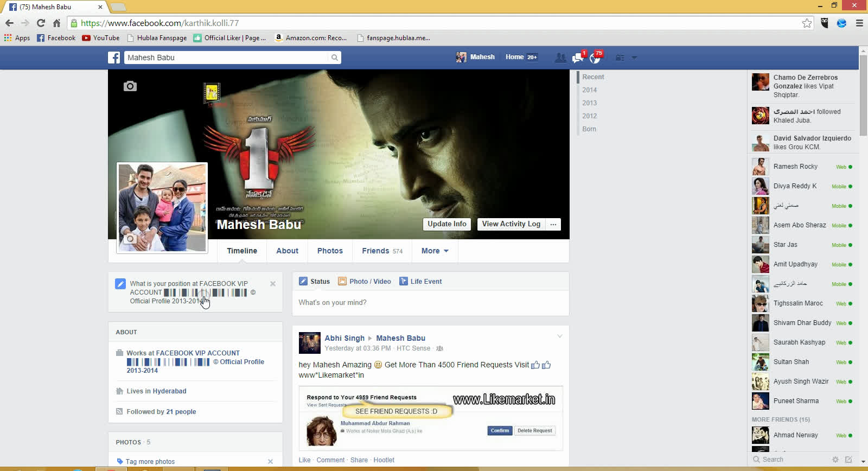This screenshot has height=471, width=868.
Task: Expand the More dropdown on profile
Action: [x=435, y=251]
